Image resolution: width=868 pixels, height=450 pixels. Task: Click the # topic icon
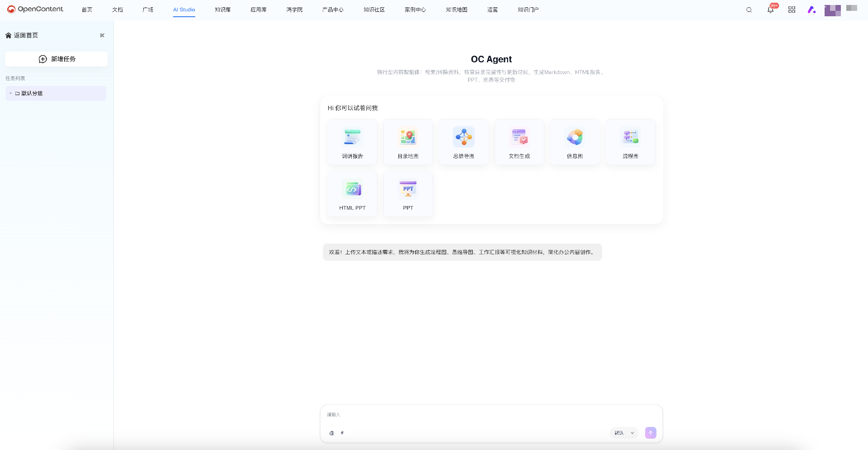coord(342,433)
